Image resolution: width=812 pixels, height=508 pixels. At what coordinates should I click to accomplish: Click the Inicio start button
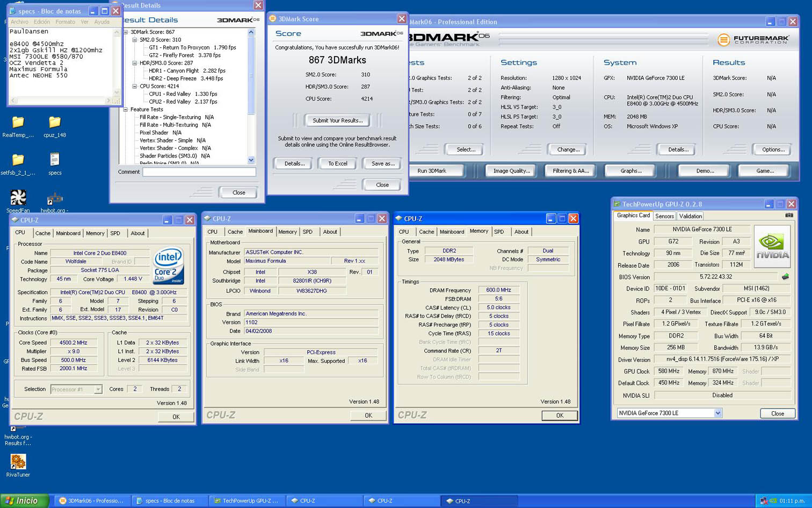pyautogui.click(x=25, y=501)
